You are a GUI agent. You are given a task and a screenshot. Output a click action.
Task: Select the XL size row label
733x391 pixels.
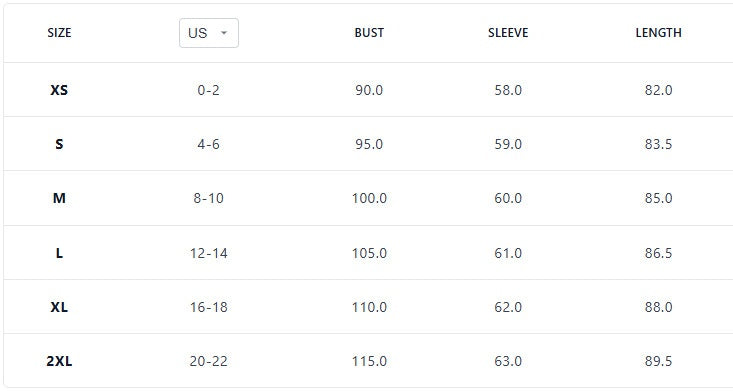click(59, 307)
